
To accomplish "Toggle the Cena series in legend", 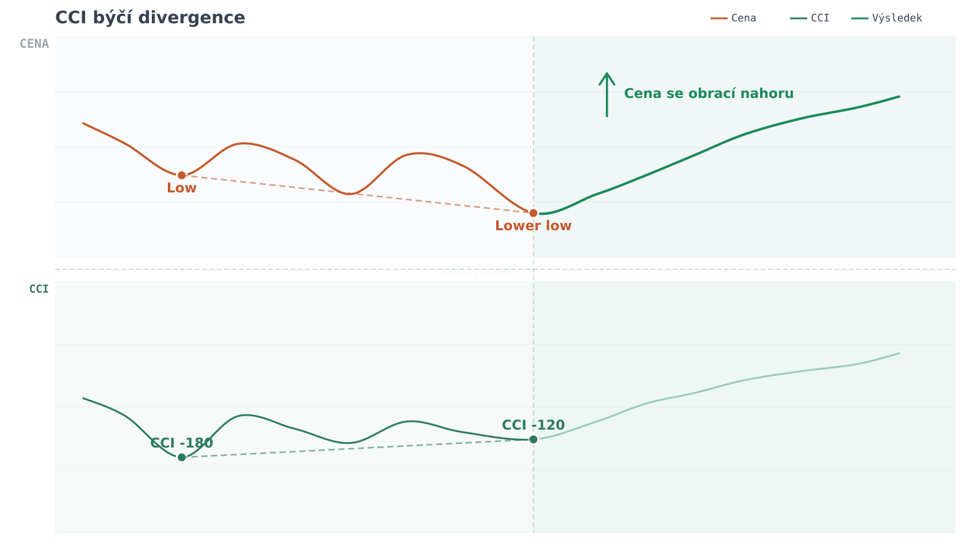I will coord(744,18).
